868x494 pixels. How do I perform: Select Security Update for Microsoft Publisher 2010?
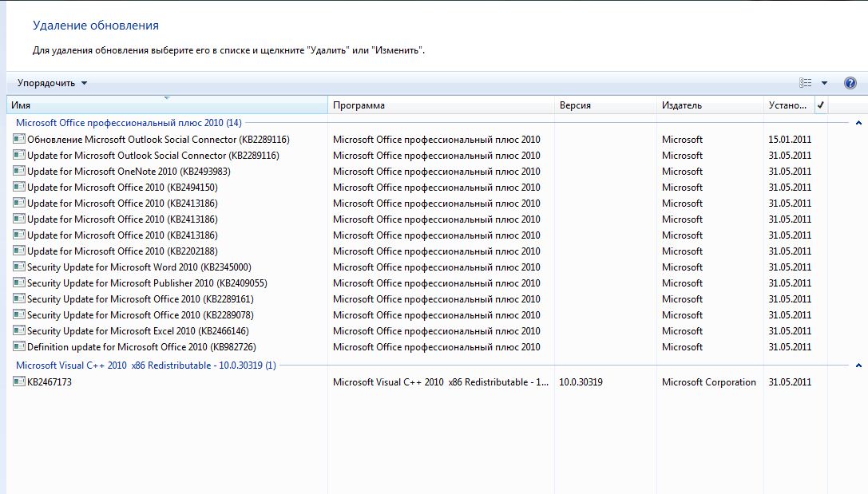pyautogui.click(x=147, y=283)
